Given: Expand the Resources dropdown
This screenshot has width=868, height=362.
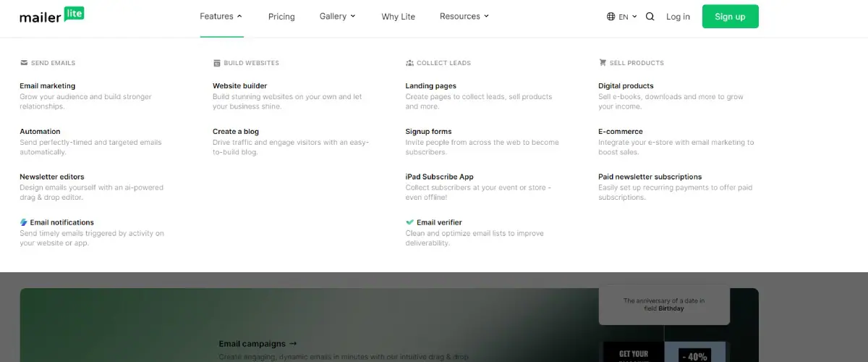Looking at the screenshot, I should pyautogui.click(x=464, y=17).
